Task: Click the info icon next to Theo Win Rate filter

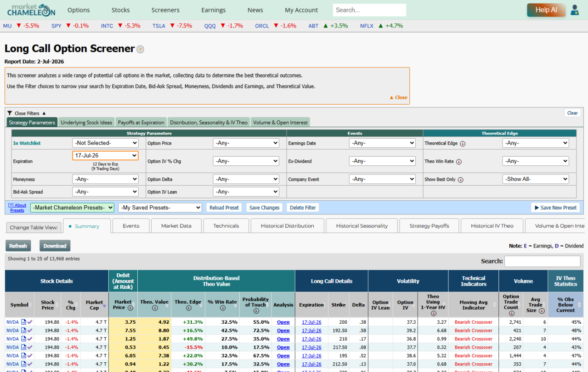Action: [459, 162]
